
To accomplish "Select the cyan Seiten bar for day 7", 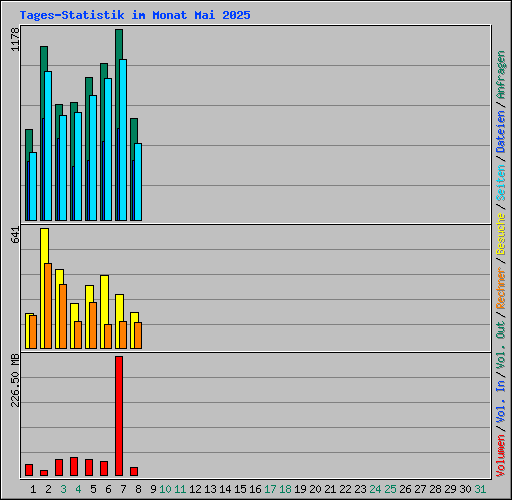I will tap(123, 140).
